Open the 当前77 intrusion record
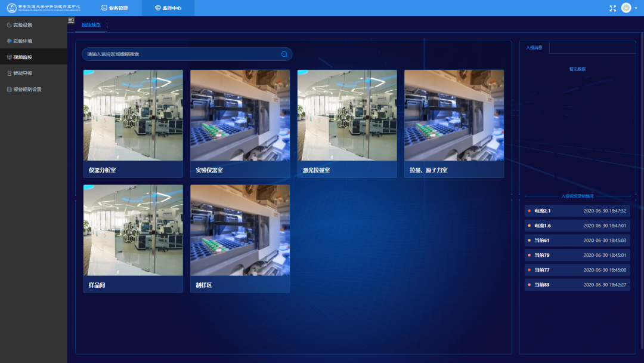644x363 pixels. tap(577, 270)
